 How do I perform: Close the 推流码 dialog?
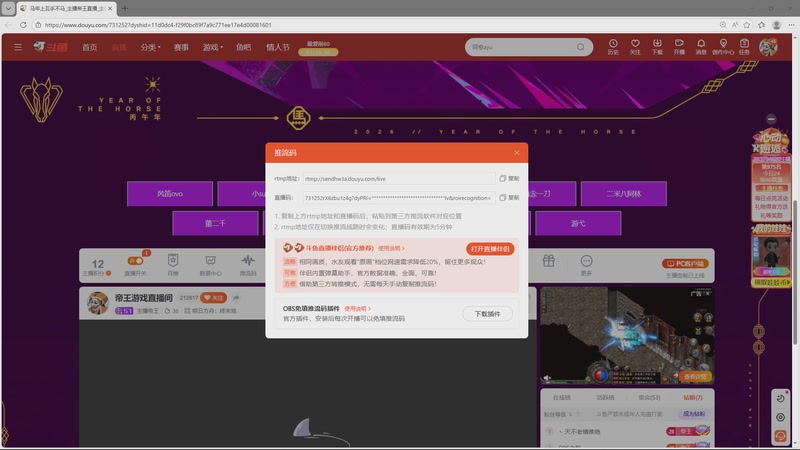[516, 153]
